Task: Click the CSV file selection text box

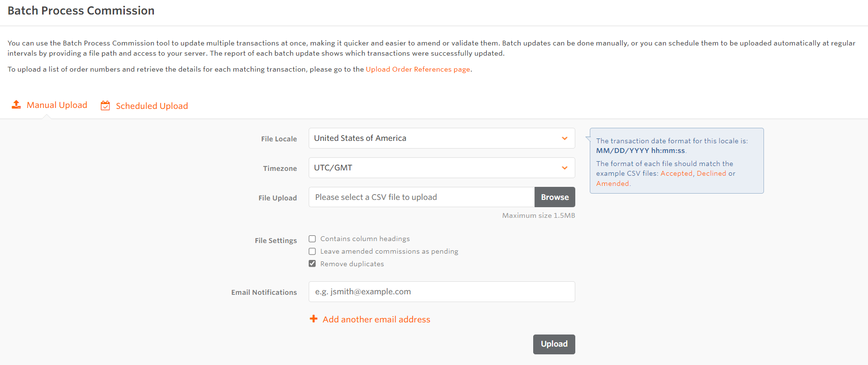Action: (421, 197)
